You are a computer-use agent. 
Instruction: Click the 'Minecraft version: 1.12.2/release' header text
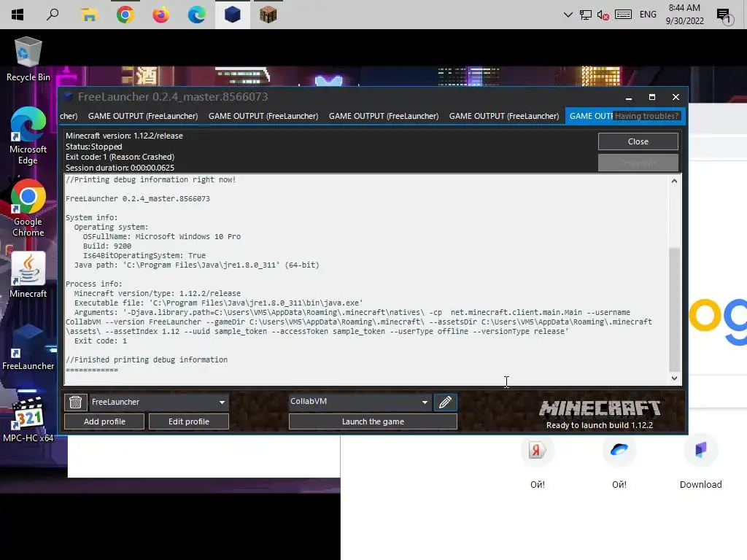pyautogui.click(x=124, y=136)
